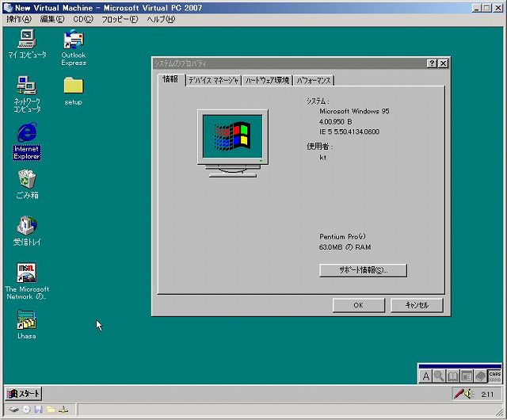
Task: Click the shared folder status icon
Action: click(51, 410)
